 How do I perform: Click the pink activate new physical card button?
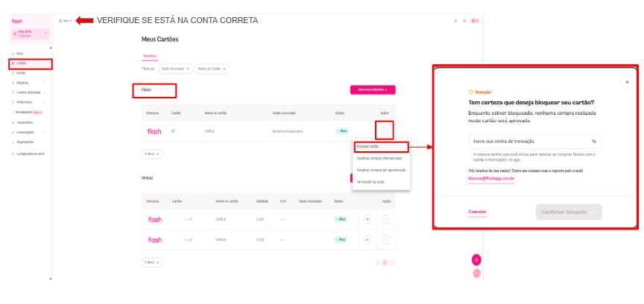(373, 89)
